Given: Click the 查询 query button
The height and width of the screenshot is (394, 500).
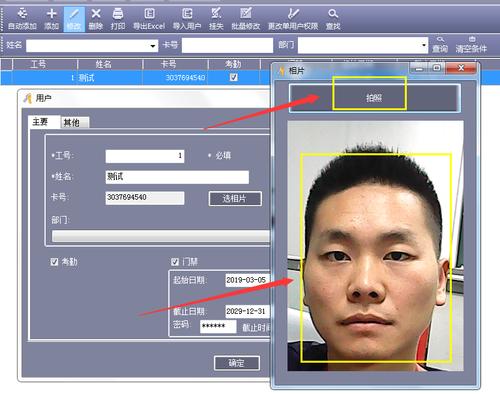Looking at the screenshot, I should click(x=440, y=45).
